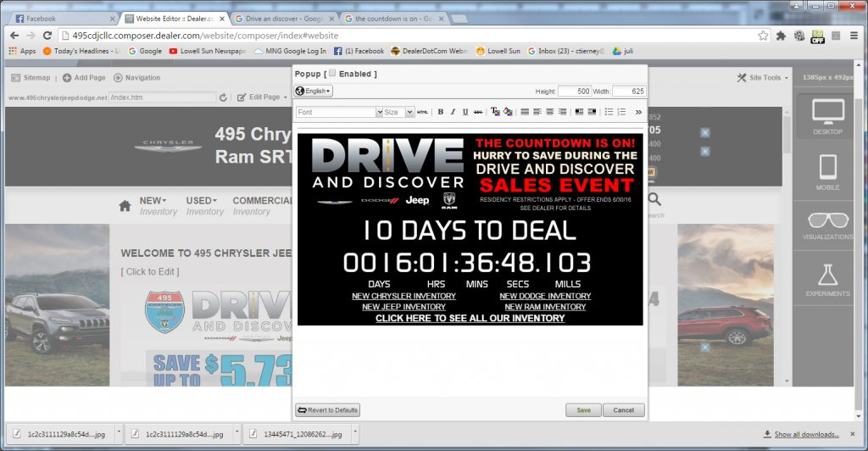This screenshot has height=451, width=868.
Task: Revert popup to defaults
Action: (x=328, y=410)
